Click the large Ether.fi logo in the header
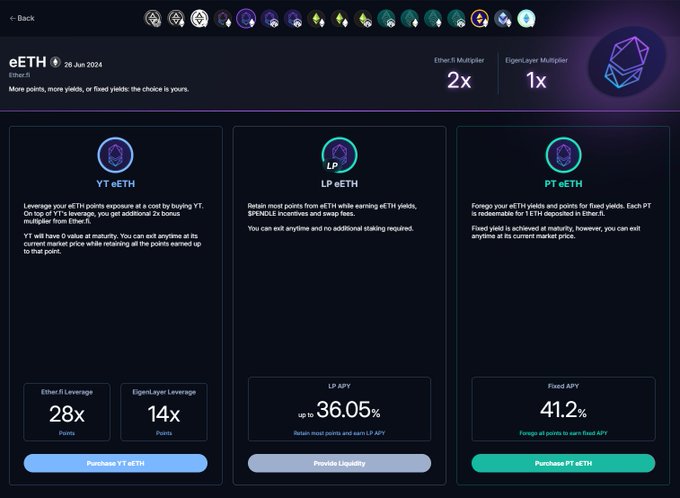 (x=627, y=62)
